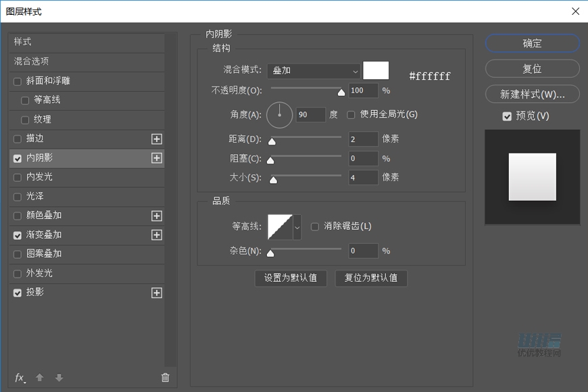Click the trash icon to delete an effect

(164, 378)
